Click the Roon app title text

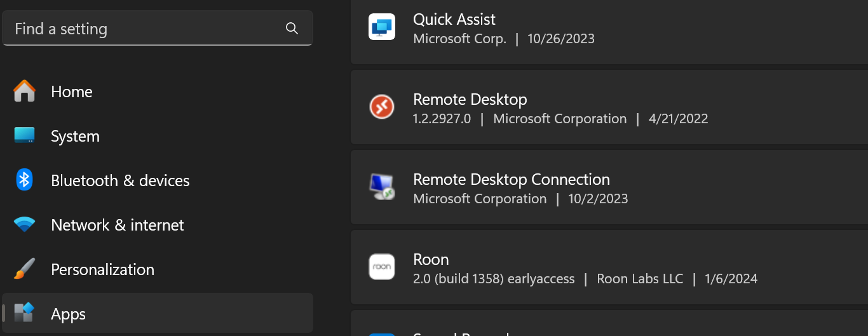pos(431,259)
